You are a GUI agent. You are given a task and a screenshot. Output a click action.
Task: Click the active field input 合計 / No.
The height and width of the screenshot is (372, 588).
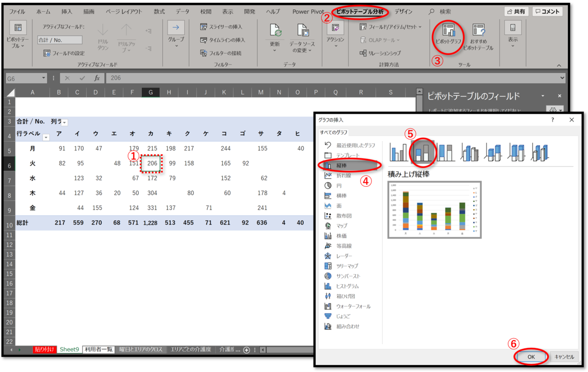click(x=60, y=40)
